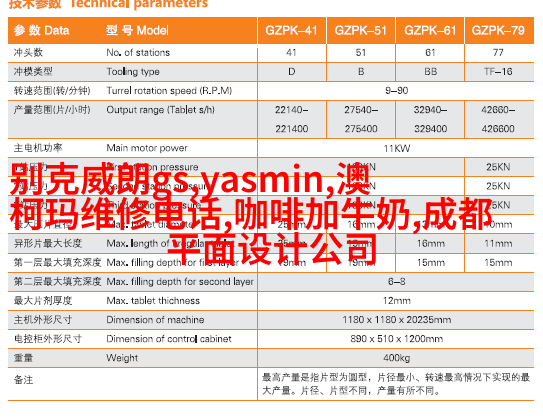Select 'Dimension of control cabinet' label
This screenshot has height=419, width=543.
click(169, 339)
